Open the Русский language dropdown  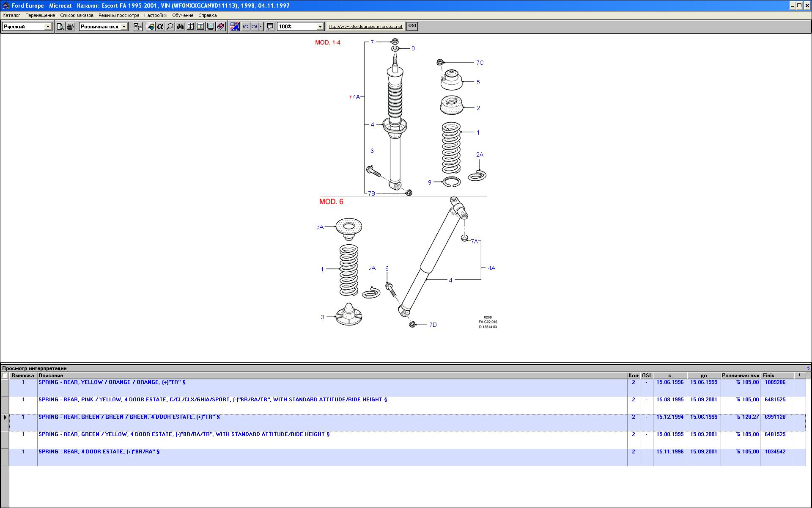click(48, 27)
